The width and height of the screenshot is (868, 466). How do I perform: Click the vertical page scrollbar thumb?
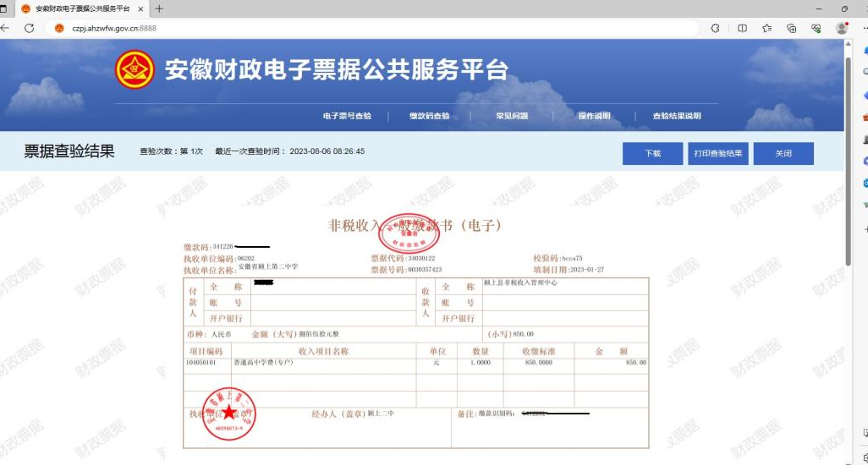tap(848, 161)
